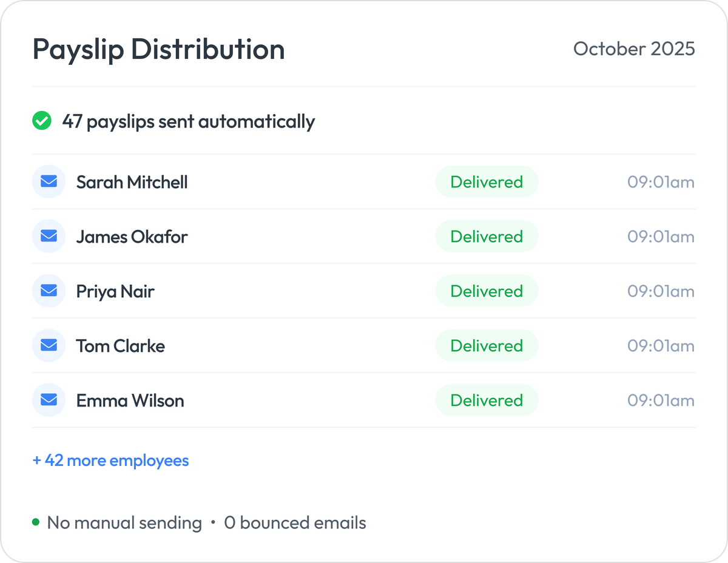Click Delivered badge for James Okafor
Image resolution: width=728 pixels, height=563 pixels.
[x=487, y=236]
